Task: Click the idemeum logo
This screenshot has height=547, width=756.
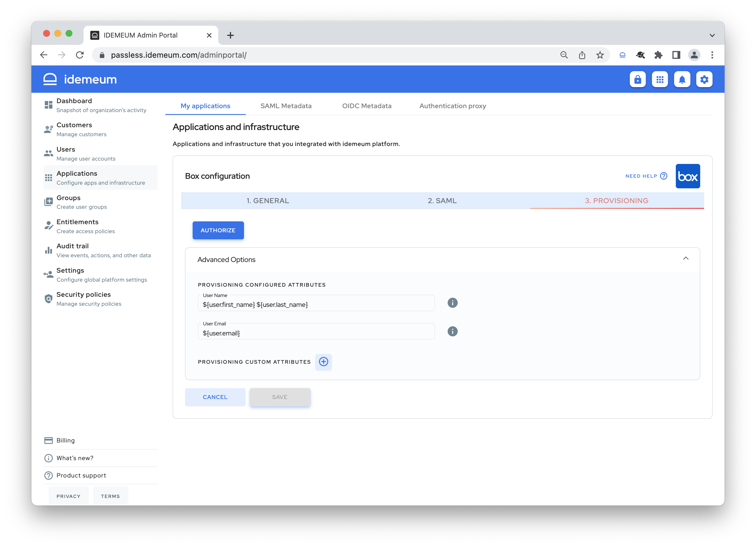Action: [x=80, y=79]
